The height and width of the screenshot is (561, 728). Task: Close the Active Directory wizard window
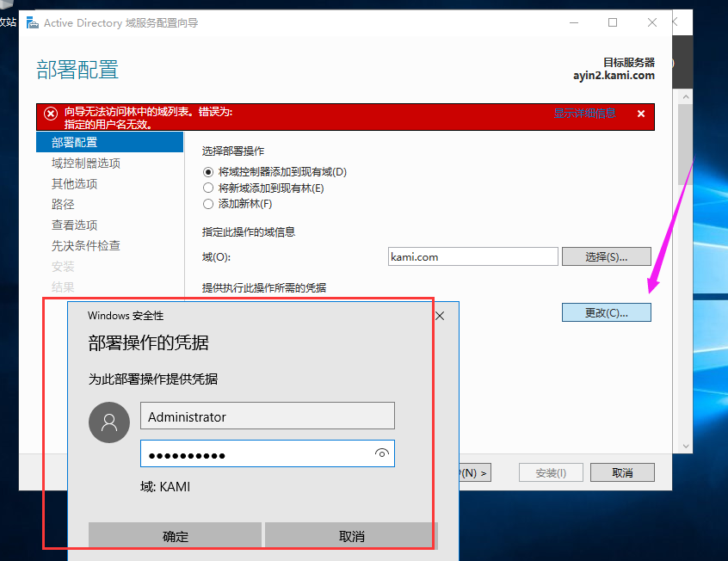(x=652, y=22)
